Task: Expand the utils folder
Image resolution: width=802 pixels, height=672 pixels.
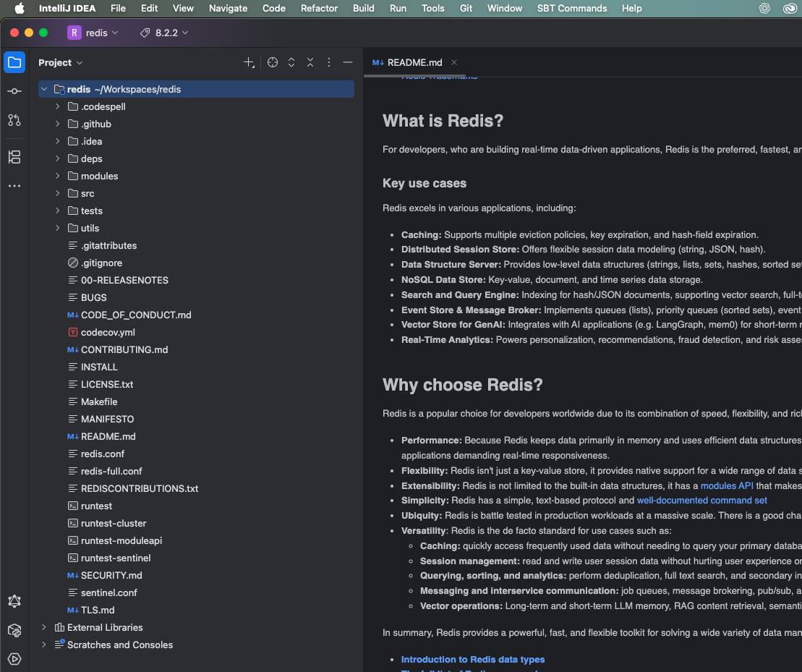Action: (x=58, y=228)
